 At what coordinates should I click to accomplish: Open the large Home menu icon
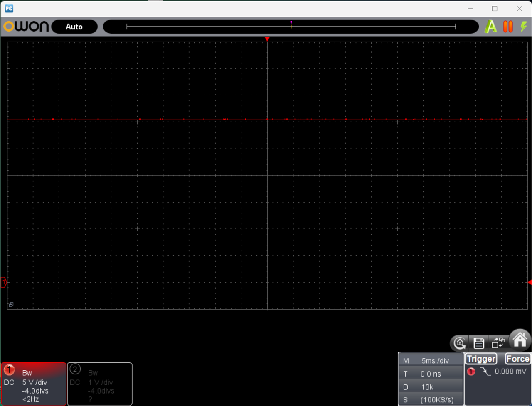point(520,340)
